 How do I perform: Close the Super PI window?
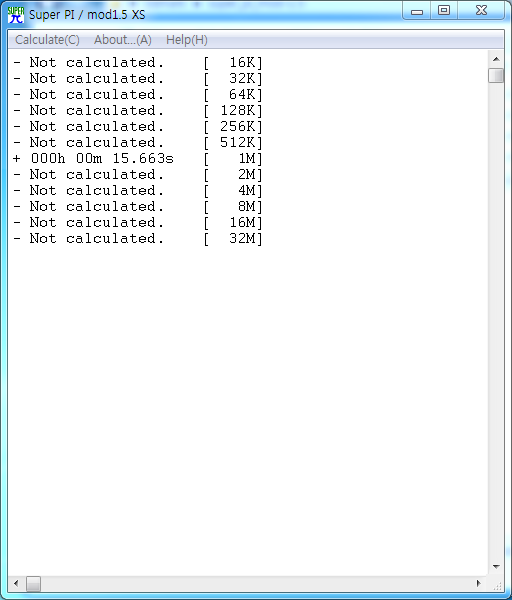tap(481, 11)
